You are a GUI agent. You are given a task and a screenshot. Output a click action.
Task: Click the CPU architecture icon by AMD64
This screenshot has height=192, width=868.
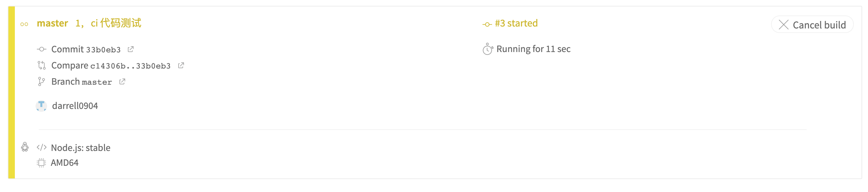coord(41,163)
